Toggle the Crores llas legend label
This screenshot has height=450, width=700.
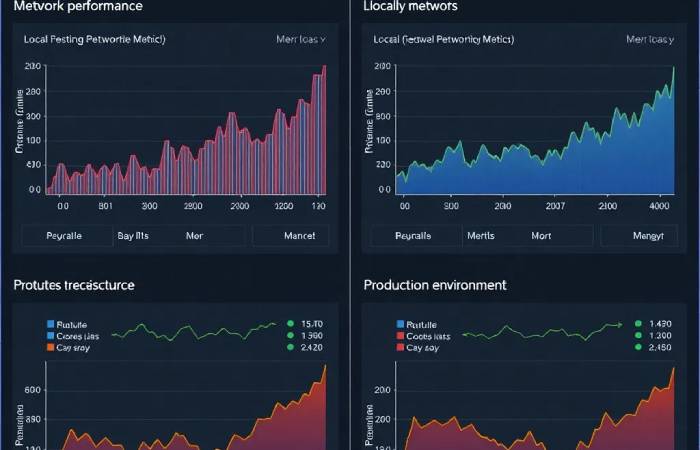point(78,336)
